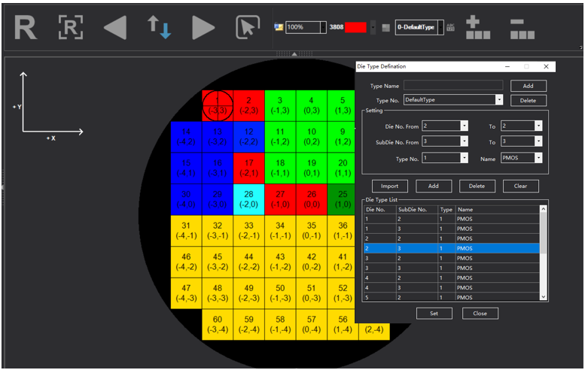588x370 pixels.
Task: Click the minus blocks remove icon
Action: pos(522,28)
